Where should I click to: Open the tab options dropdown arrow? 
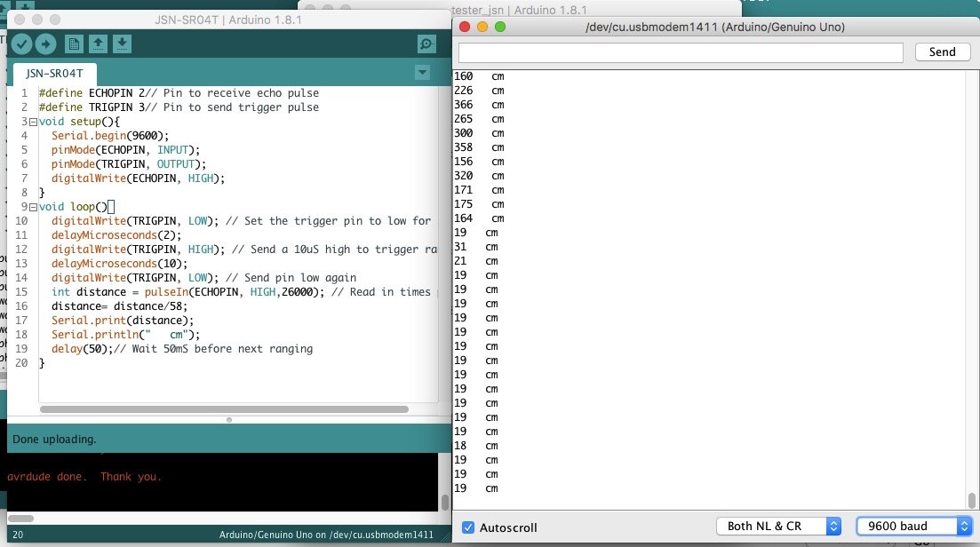click(422, 72)
